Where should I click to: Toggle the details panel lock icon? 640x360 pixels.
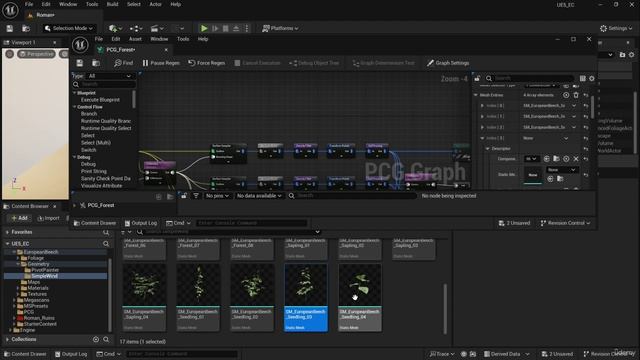click(477, 78)
